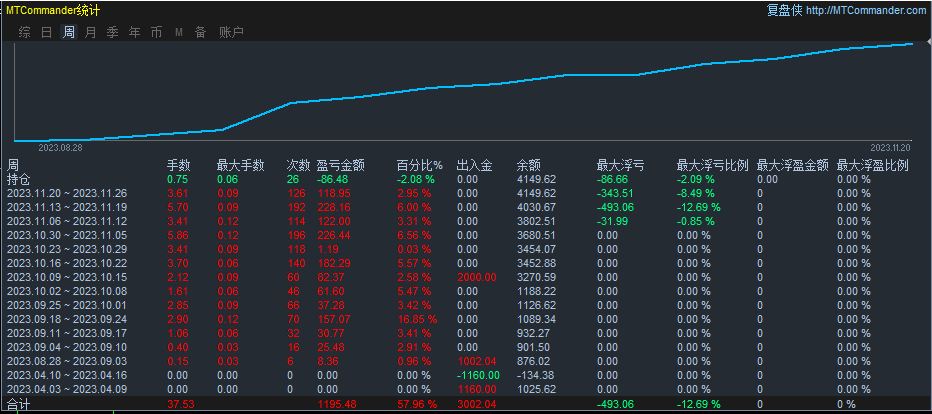Click the 盈亏金额 column header
This screenshot has width=932, height=414.
[x=341, y=165]
